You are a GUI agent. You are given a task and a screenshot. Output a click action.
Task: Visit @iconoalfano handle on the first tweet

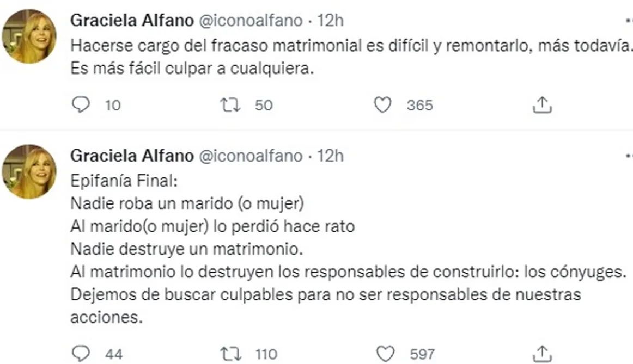[249, 21]
